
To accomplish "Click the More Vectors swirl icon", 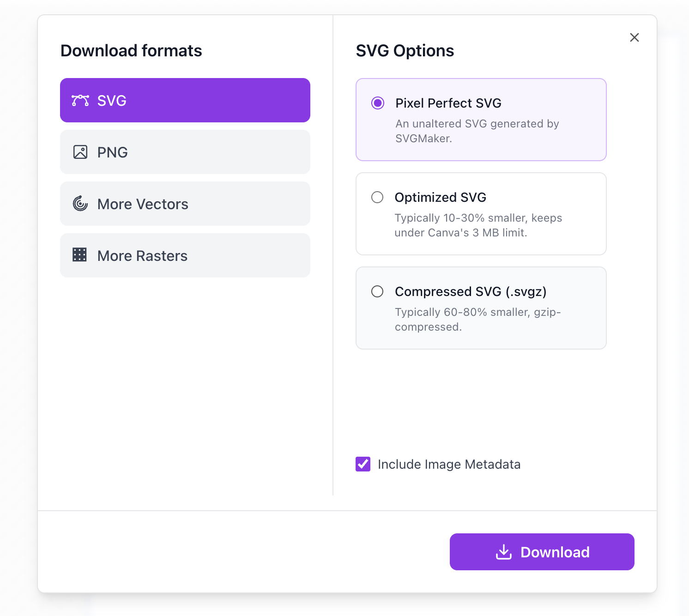I will coord(79,204).
